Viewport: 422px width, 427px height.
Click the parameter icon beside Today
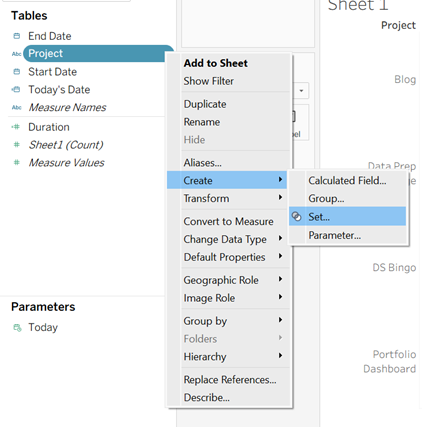click(17, 327)
